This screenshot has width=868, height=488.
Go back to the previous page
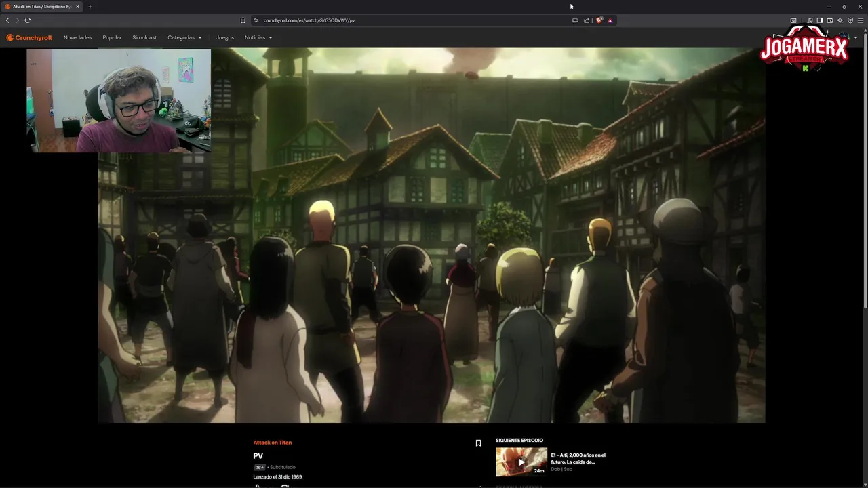click(7, 20)
